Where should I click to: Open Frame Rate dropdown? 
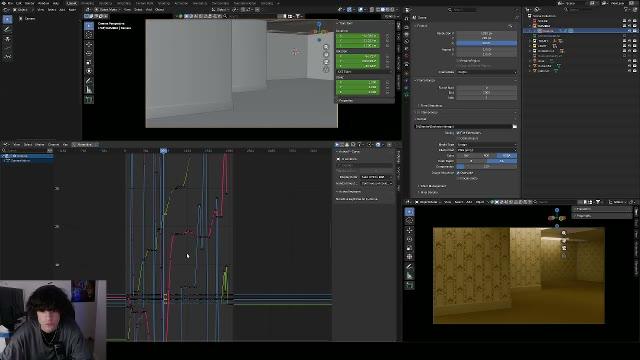[x=487, y=72]
